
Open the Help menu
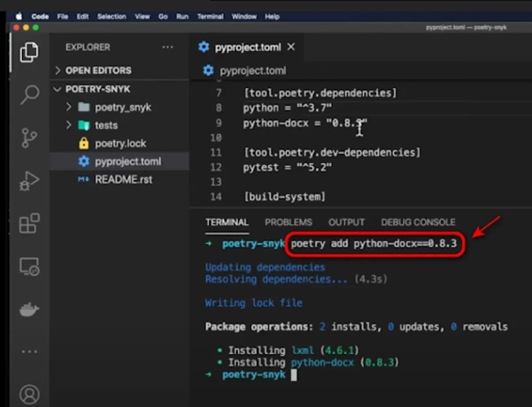point(272,16)
